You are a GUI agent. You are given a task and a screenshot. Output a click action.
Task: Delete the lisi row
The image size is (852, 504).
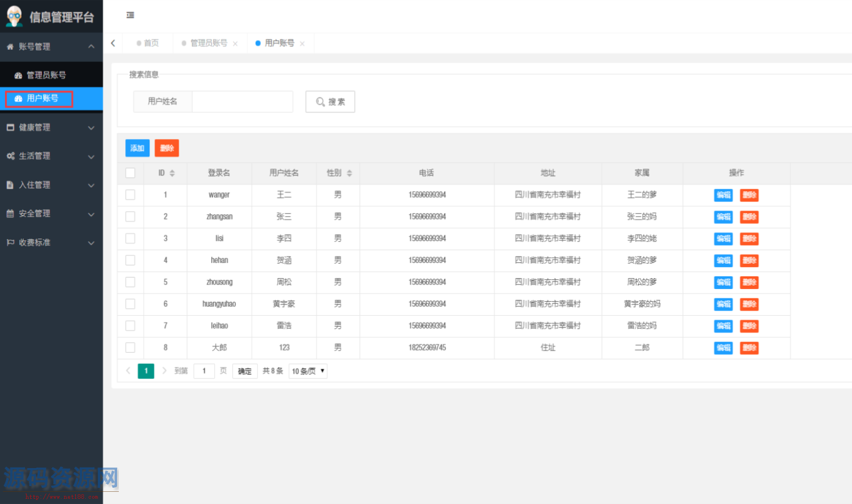(x=749, y=239)
